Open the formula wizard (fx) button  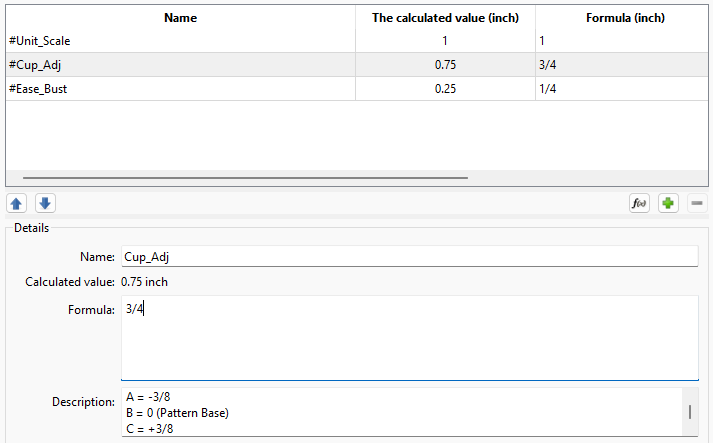(639, 203)
